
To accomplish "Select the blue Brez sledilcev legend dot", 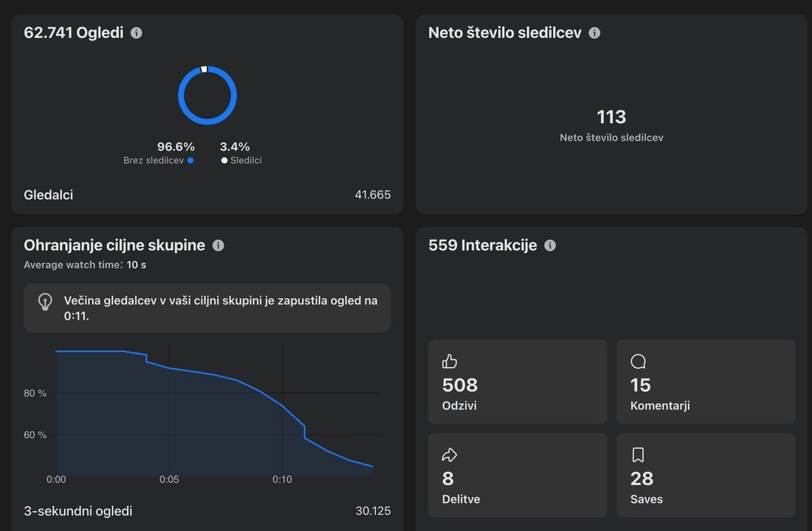I will (x=190, y=160).
